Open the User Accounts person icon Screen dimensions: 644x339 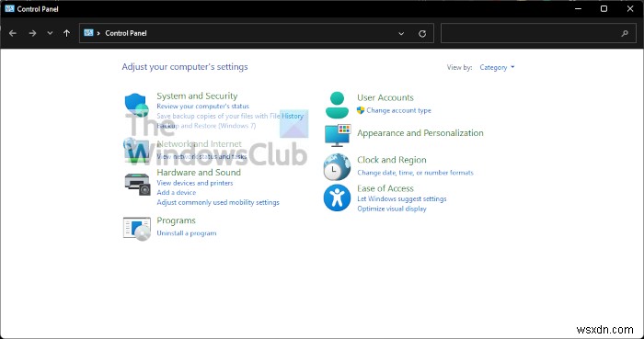pos(337,105)
